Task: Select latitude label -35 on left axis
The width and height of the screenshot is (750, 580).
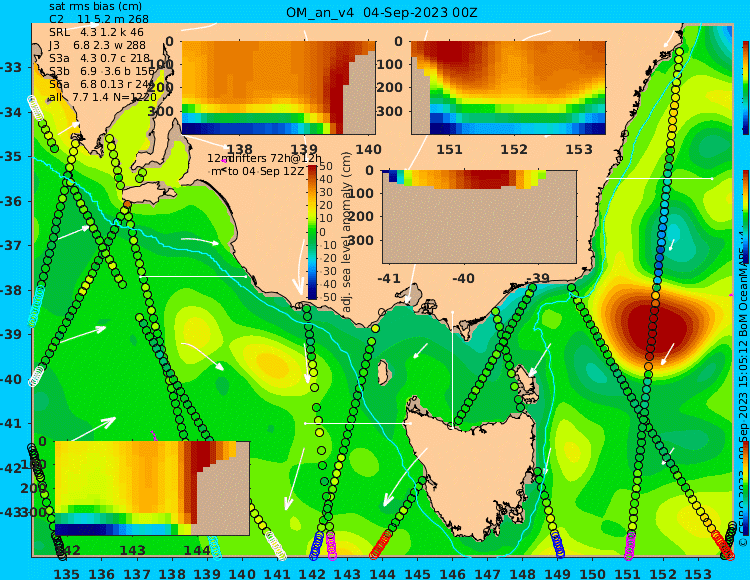Action: [x=11, y=156]
